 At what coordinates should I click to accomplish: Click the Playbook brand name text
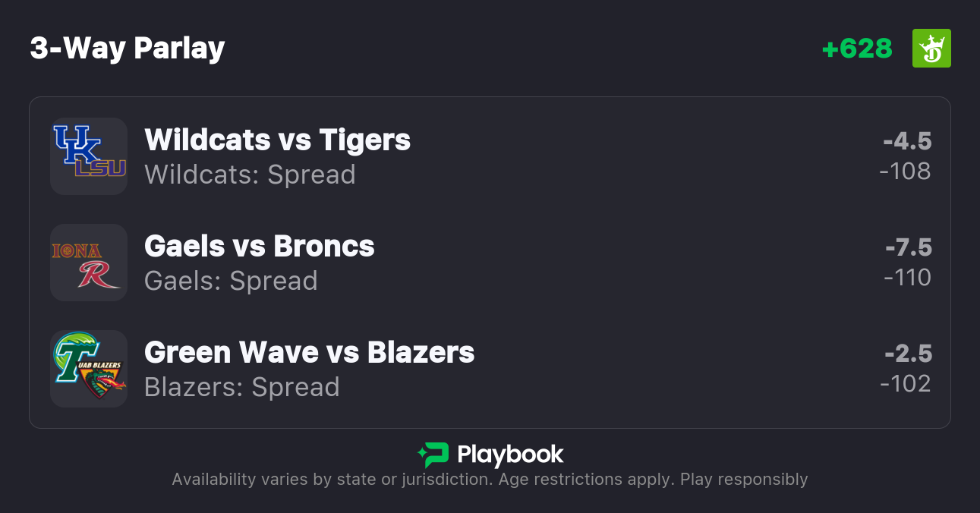(510, 455)
